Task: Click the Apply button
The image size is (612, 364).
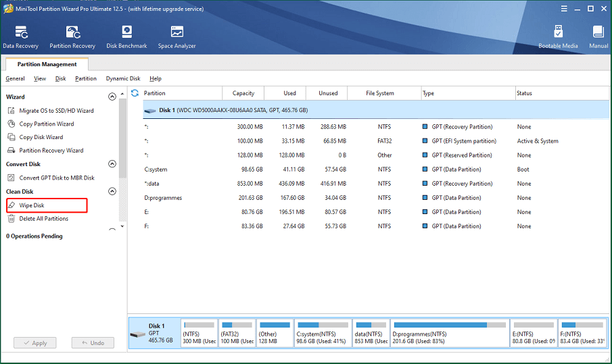Action: tap(35, 343)
